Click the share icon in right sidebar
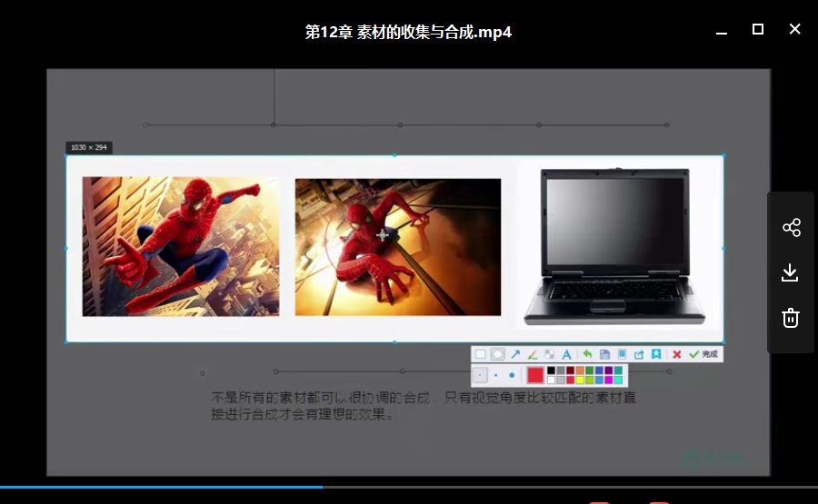The height and width of the screenshot is (504, 818). pyautogui.click(x=792, y=227)
